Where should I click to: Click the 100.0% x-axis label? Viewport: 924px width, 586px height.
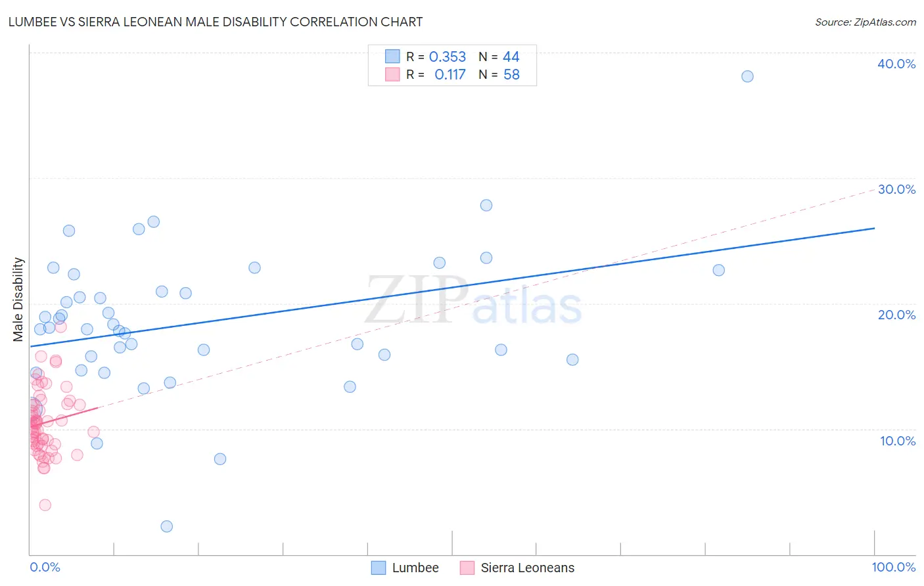point(894,567)
